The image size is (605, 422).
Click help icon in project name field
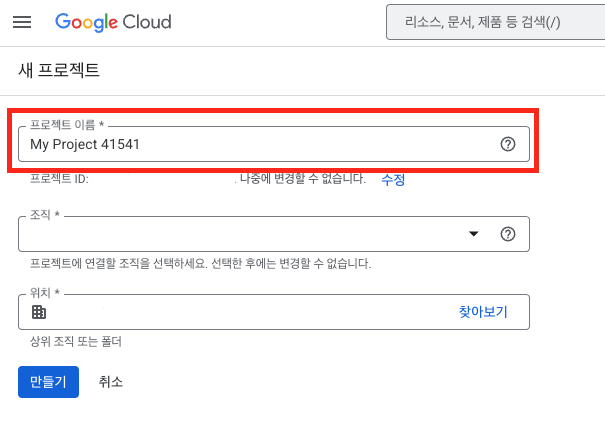[507, 144]
